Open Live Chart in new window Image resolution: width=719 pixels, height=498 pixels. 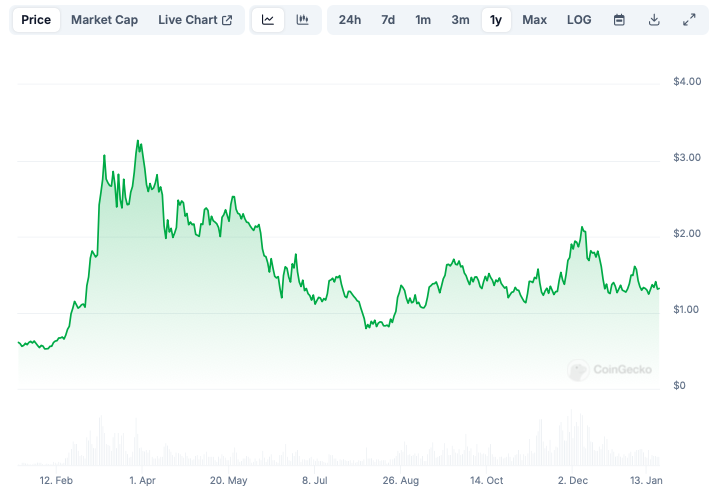[195, 20]
